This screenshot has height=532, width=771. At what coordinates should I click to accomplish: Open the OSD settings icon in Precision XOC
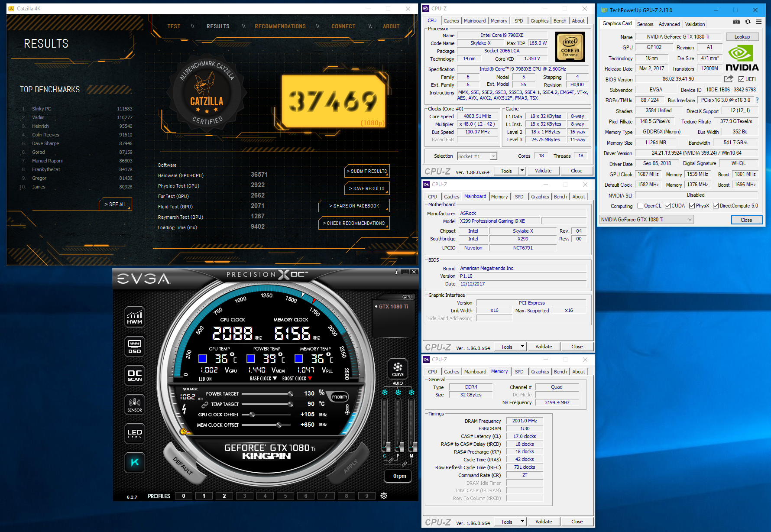pyautogui.click(x=134, y=346)
